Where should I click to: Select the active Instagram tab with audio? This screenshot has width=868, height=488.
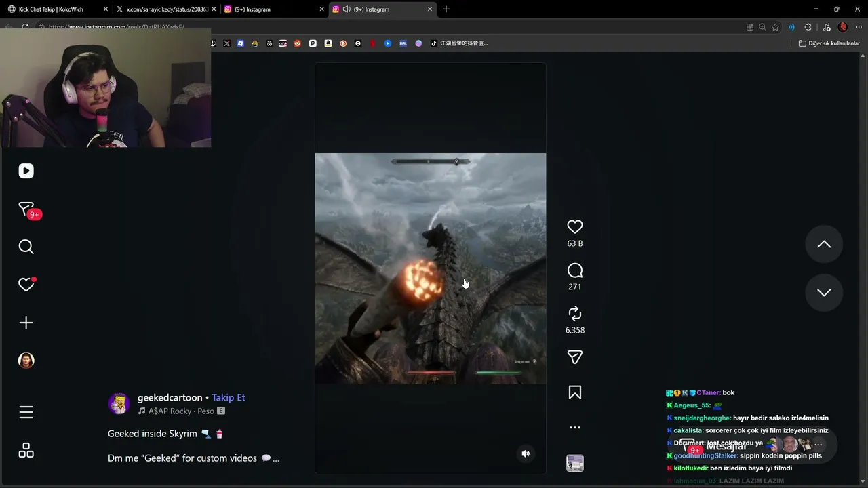tap(382, 9)
